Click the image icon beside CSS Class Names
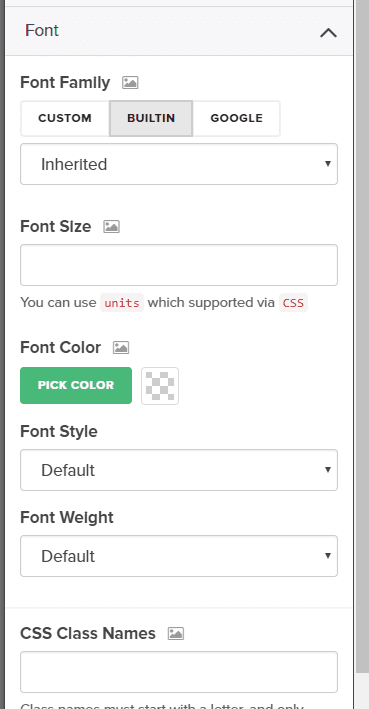369x709 pixels. click(x=176, y=633)
